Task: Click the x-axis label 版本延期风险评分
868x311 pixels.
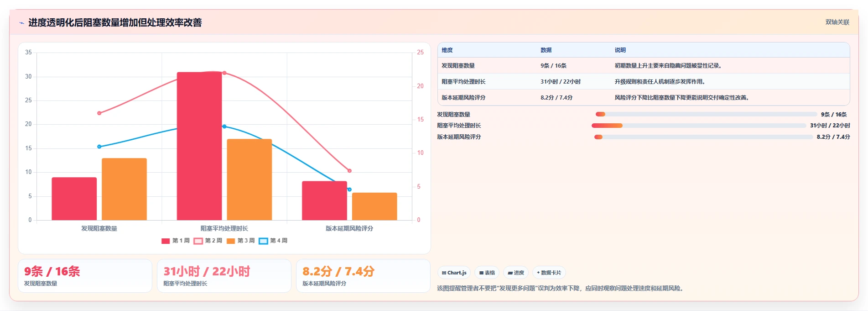Action: [x=349, y=228]
